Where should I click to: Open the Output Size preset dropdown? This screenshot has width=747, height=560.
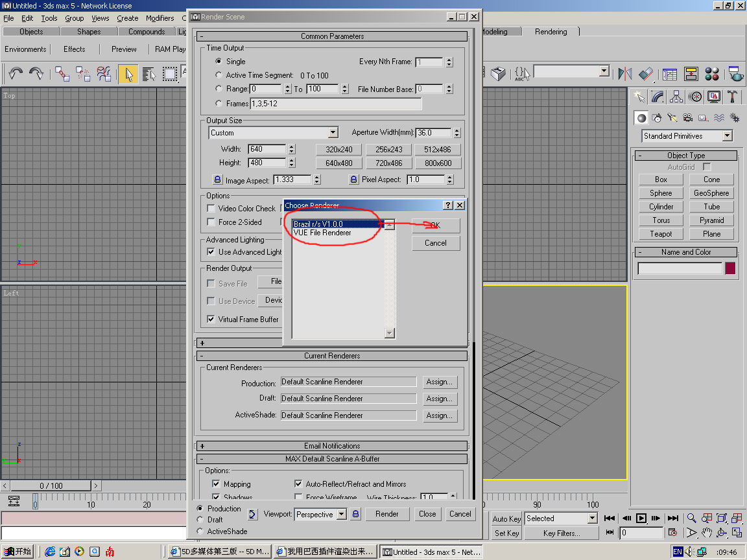333,133
